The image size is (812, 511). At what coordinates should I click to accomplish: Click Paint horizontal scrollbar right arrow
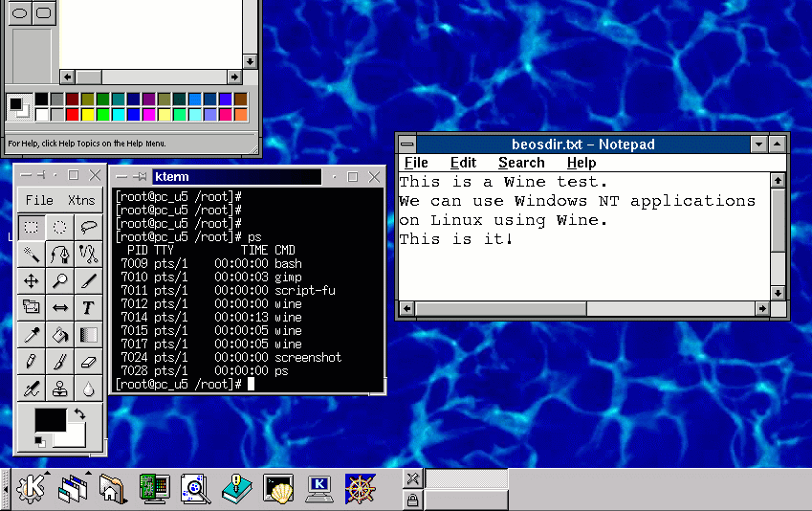(x=234, y=78)
